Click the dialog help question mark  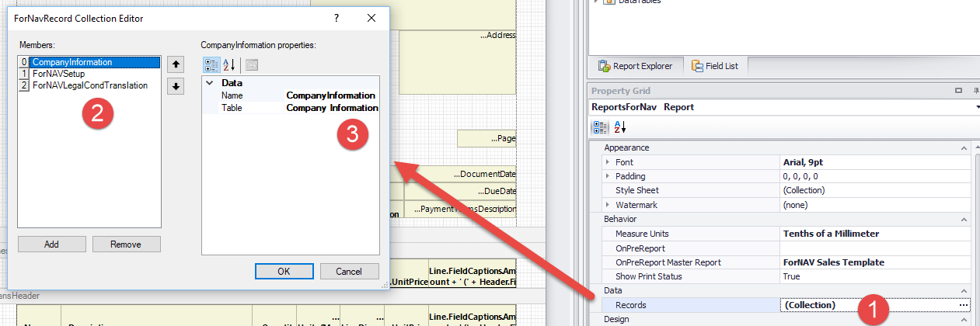tap(337, 18)
